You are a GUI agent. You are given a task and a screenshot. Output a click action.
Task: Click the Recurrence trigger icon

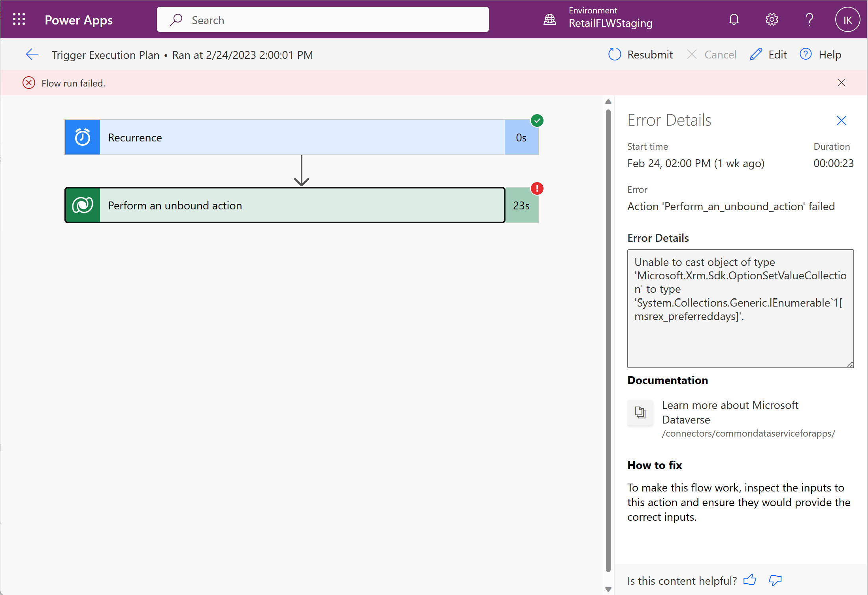point(82,137)
